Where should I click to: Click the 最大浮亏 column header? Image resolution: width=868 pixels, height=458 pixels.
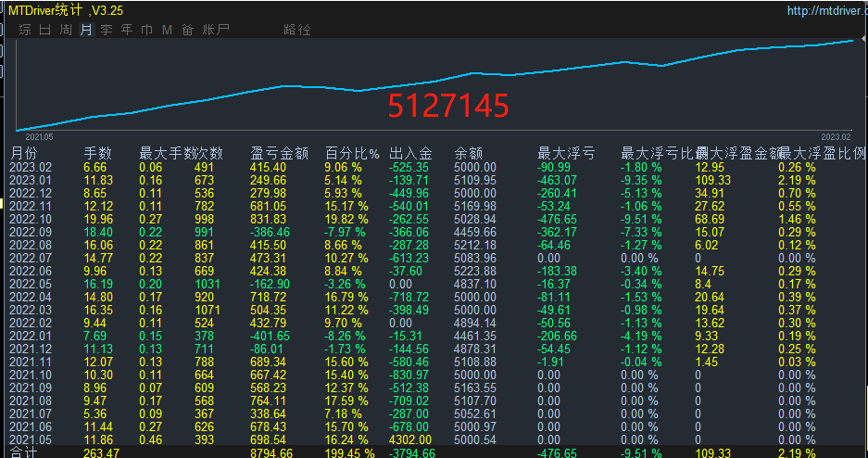(x=566, y=153)
